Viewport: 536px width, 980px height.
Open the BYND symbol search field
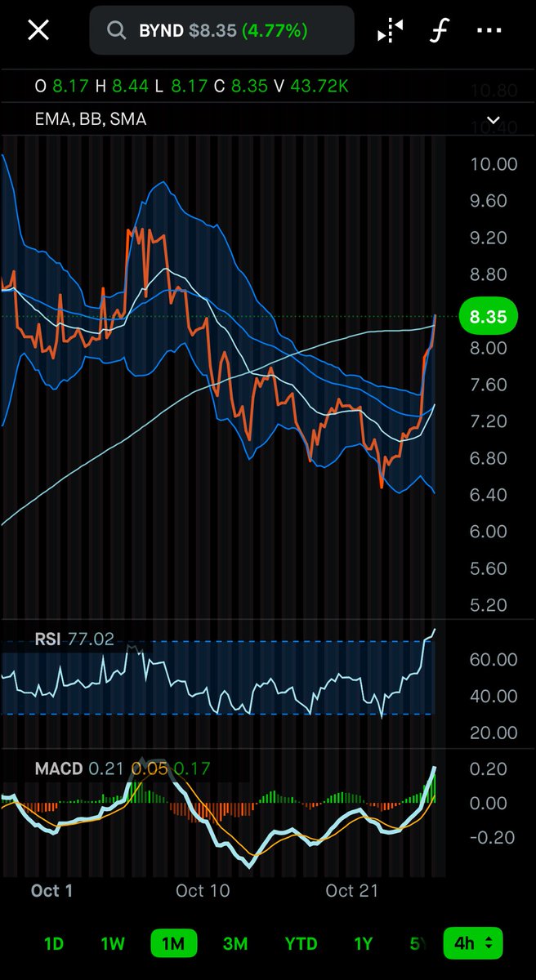click(x=221, y=31)
